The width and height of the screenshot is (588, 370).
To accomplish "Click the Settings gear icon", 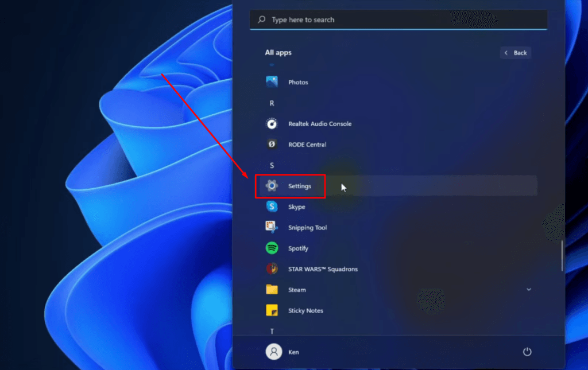I will pyautogui.click(x=272, y=186).
